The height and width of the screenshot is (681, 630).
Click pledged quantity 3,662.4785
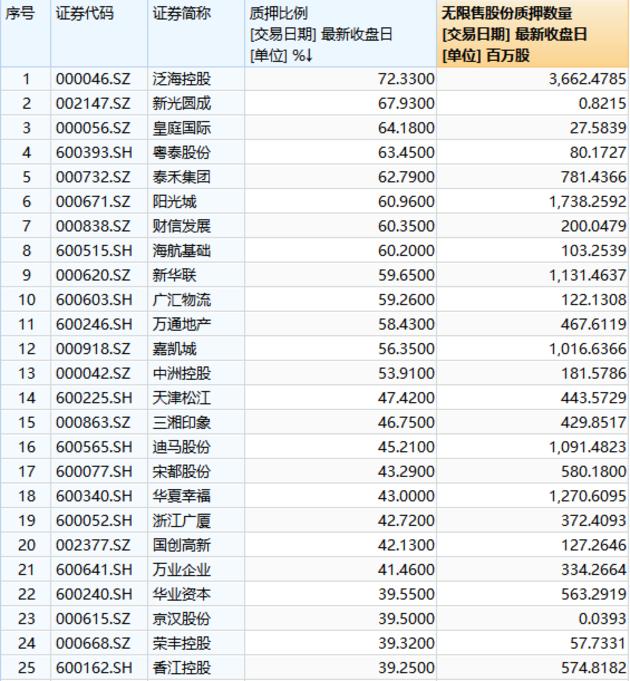pyautogui.click(x=587, y=79)
